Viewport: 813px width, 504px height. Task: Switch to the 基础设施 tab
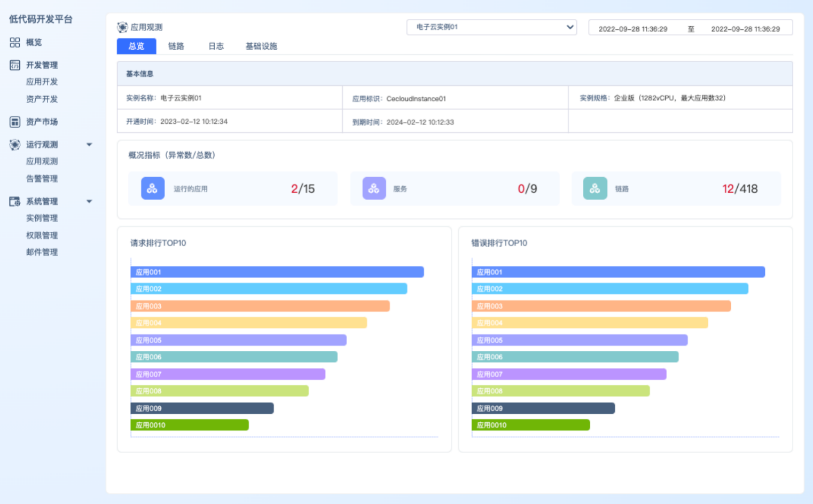[x=261, y=46]
